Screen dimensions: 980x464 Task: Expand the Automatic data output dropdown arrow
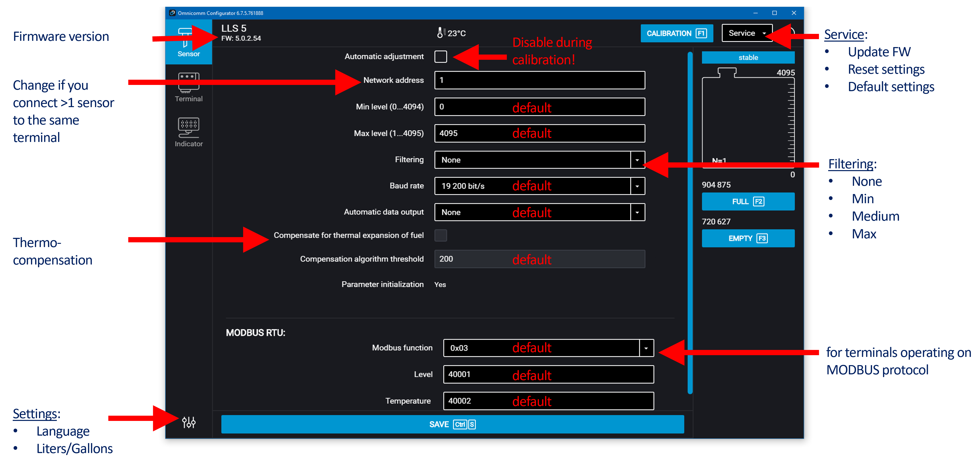coord(637,212)
